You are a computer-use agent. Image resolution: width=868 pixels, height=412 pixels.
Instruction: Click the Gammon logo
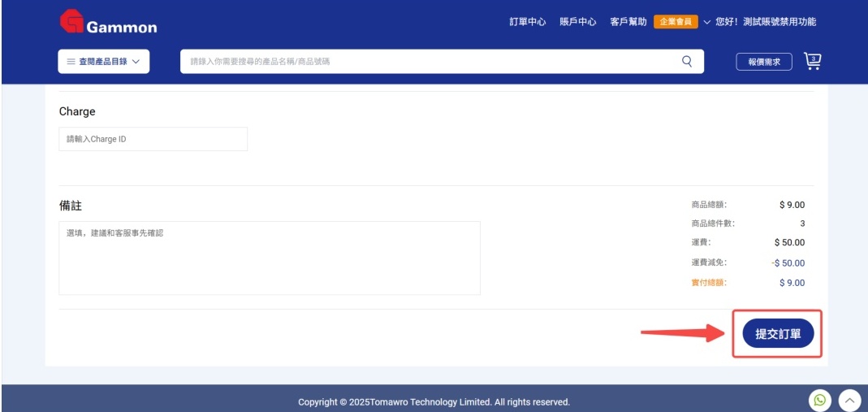pos(108,23)
